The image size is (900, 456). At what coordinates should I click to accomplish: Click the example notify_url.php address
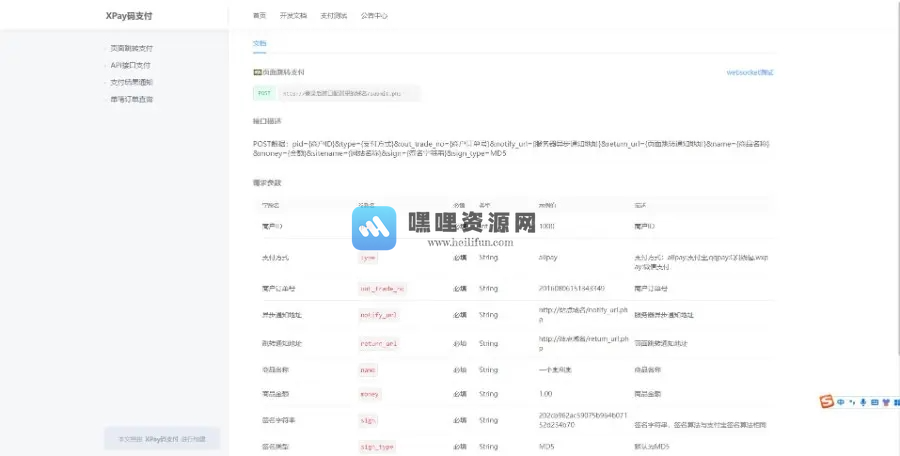coord(583,315)
